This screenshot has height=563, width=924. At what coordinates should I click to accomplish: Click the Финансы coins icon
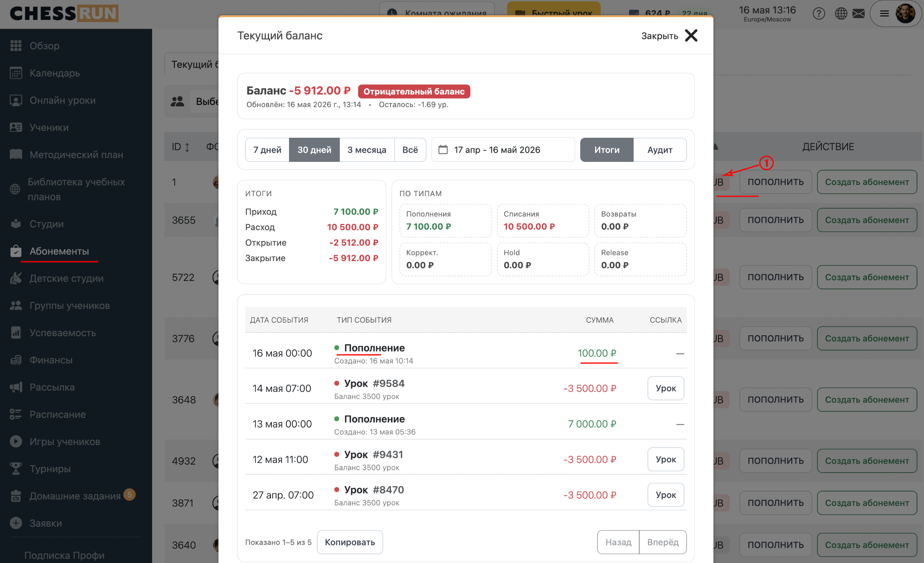pyautogui.click(x=16, y=359)
